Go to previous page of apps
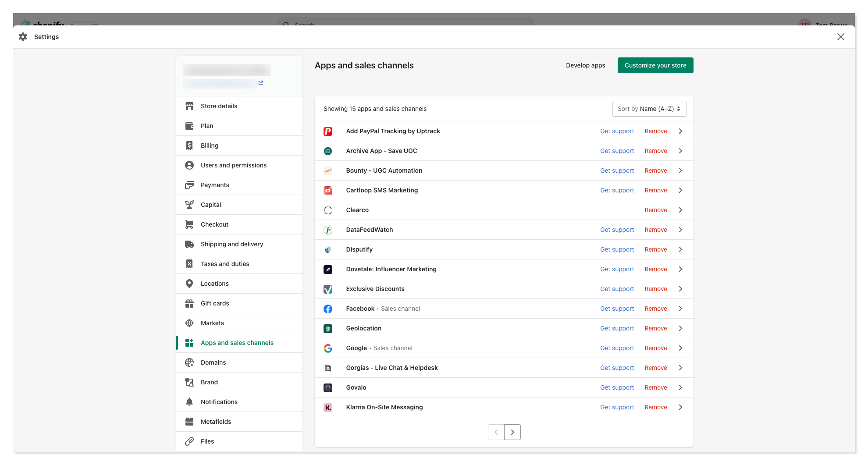Screen dimensions: 868x465 click(x=496, y=432)
